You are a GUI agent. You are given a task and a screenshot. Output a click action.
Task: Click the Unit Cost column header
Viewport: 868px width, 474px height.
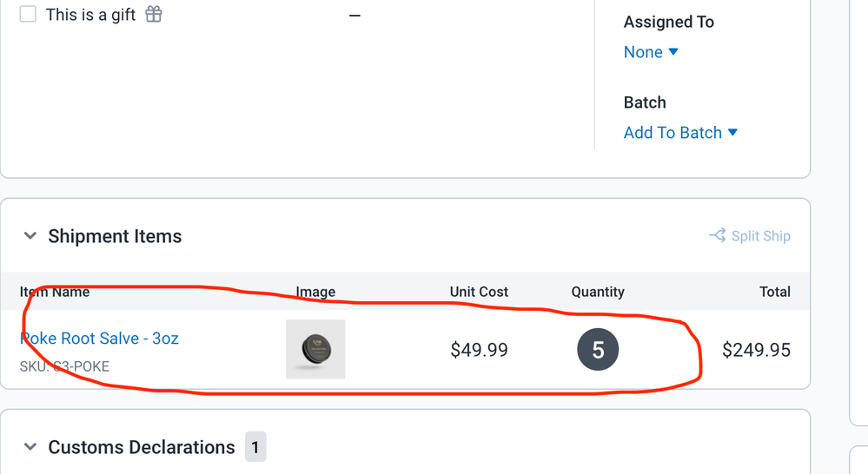coord(479,292)
